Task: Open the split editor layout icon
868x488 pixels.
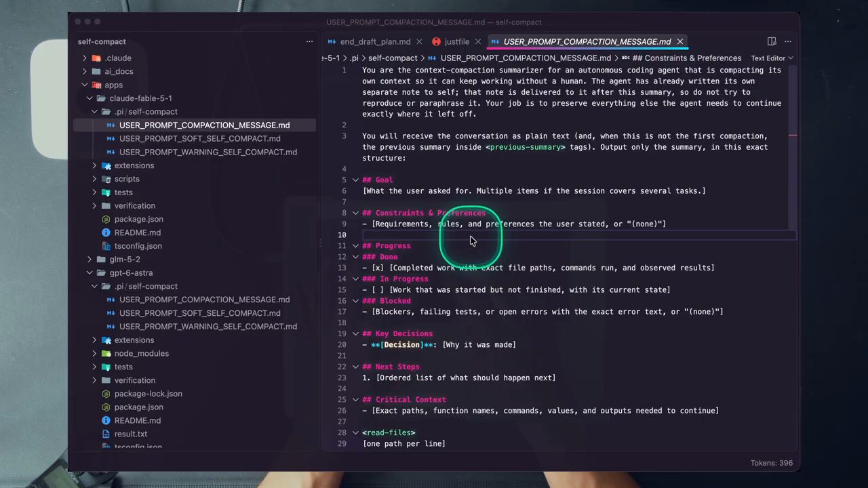Action: pyautogui.click(x=772, y=41)
